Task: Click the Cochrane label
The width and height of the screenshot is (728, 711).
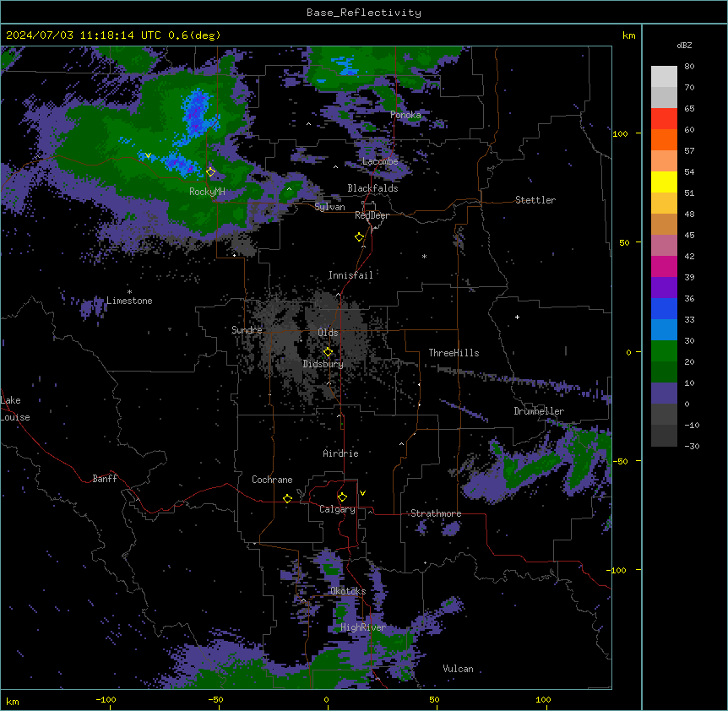Action: 272,480
